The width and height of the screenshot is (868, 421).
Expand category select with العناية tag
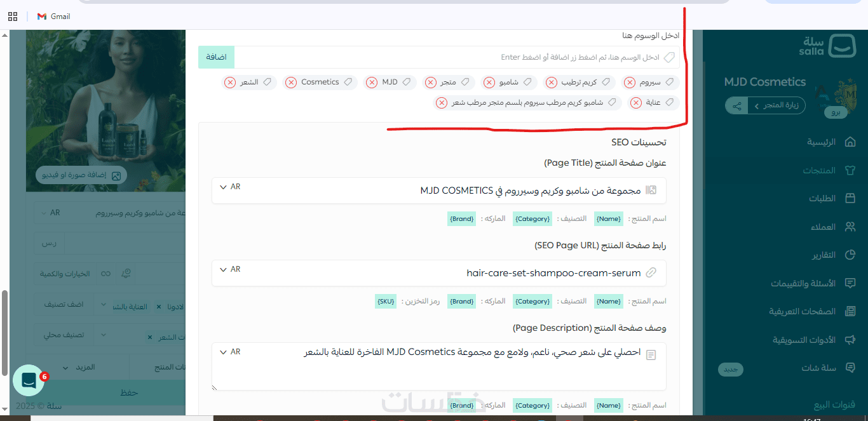(x=104, y=305)
